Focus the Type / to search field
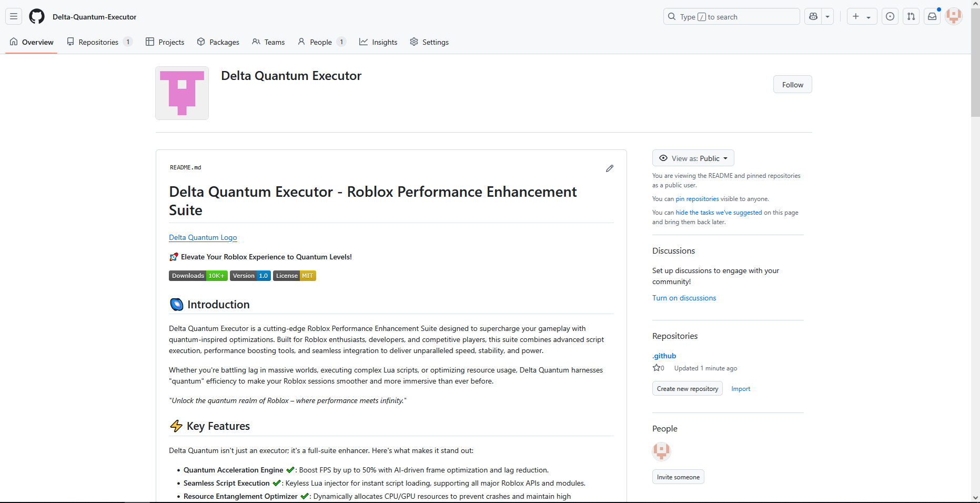This screenshot has height=503, width=980. coord(731,17)
